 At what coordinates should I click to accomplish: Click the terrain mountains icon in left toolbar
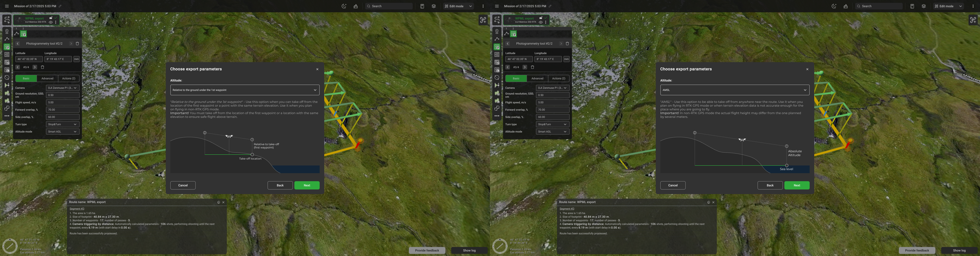pos(355,6)
